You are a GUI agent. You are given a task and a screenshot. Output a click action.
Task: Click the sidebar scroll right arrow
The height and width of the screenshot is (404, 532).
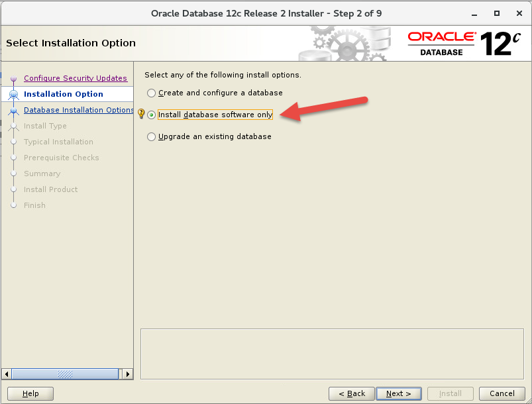pos(128,374)
